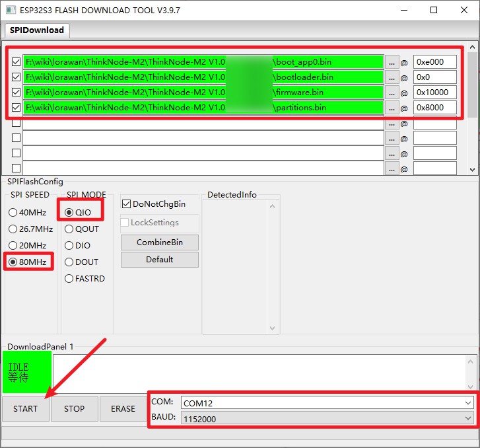Screen dimensions: 480x448
Task: Uncheck the partitions.bin file checkbox
Action: click(x=17, y=107)
